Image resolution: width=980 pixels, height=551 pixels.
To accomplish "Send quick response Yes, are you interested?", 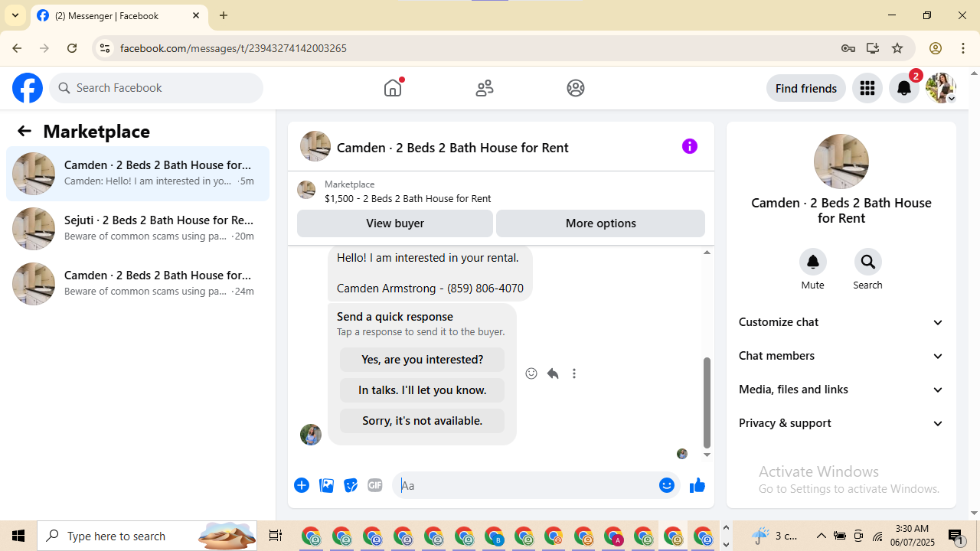I will [423, 360].
